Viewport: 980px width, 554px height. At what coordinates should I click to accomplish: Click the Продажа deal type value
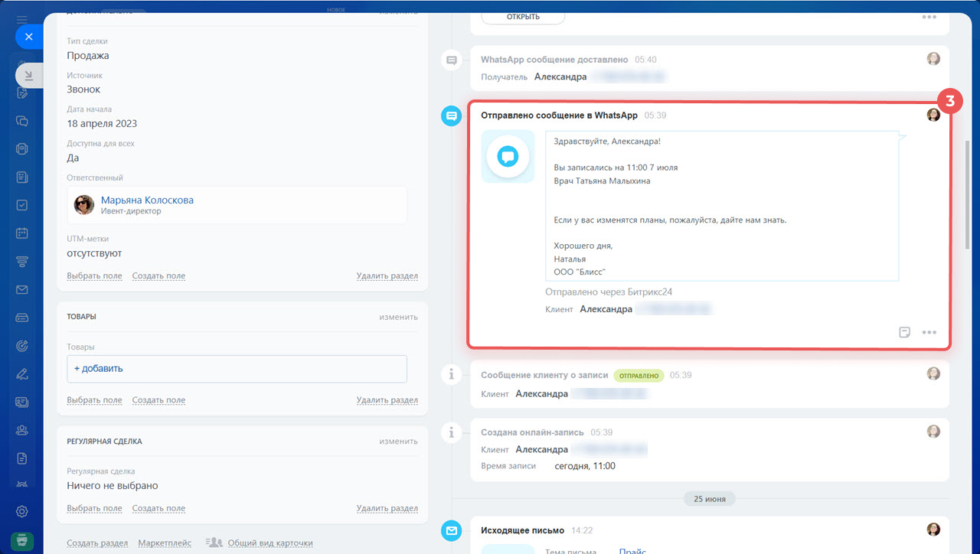(x=88, y=56)
